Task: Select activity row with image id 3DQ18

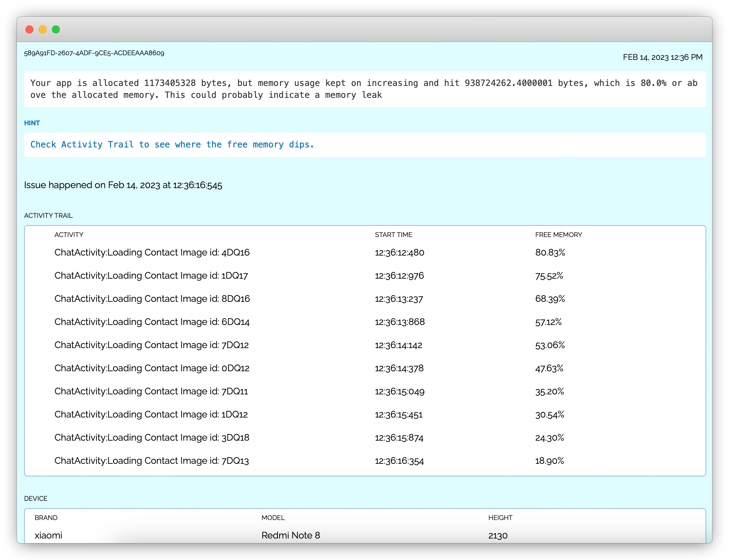Action: 152,438
